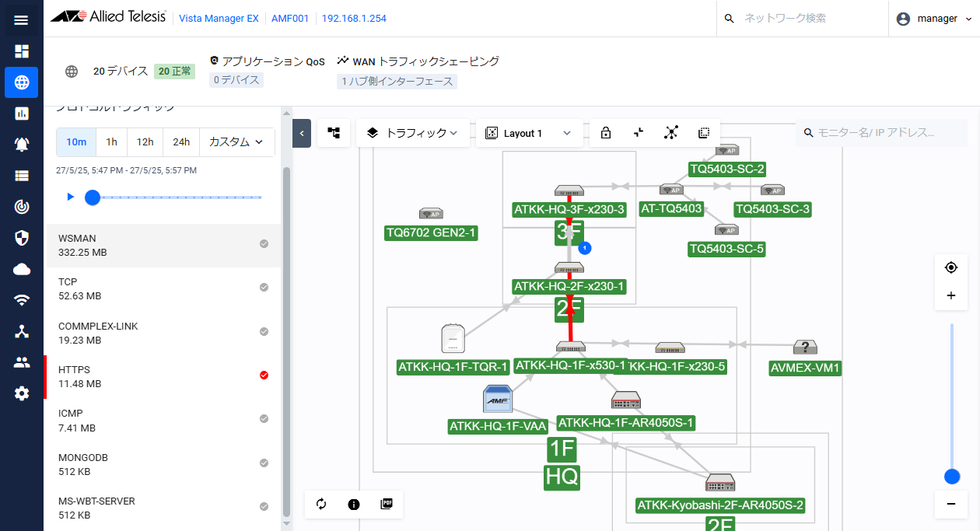Open the Layout 1 dropdown
Image resolution: width=980 pixels, height=531 pixels.
click(x=528, y=133)
